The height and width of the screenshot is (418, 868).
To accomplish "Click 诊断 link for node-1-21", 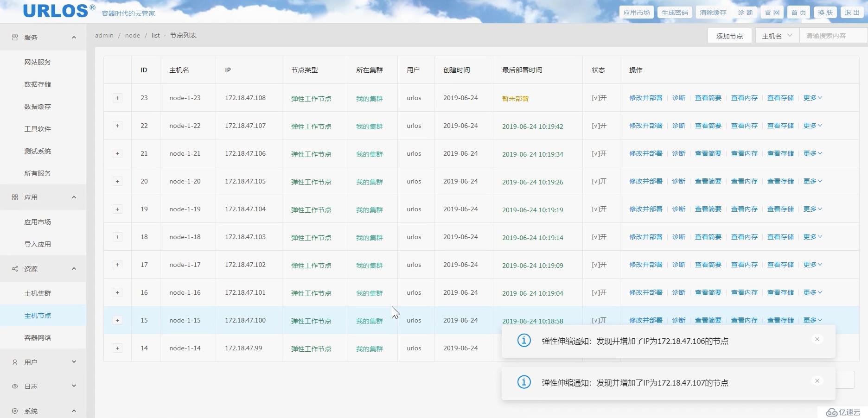I will [x=678, y=153].
